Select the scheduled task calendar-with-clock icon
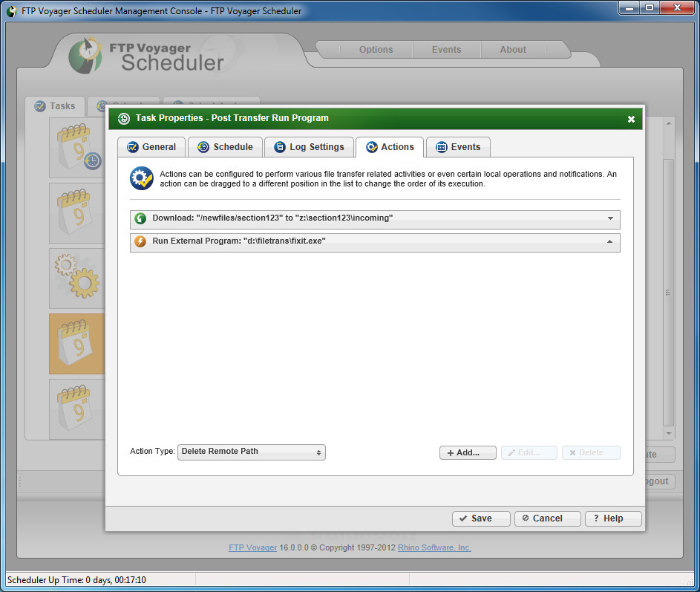 click(x=78, y=147)
